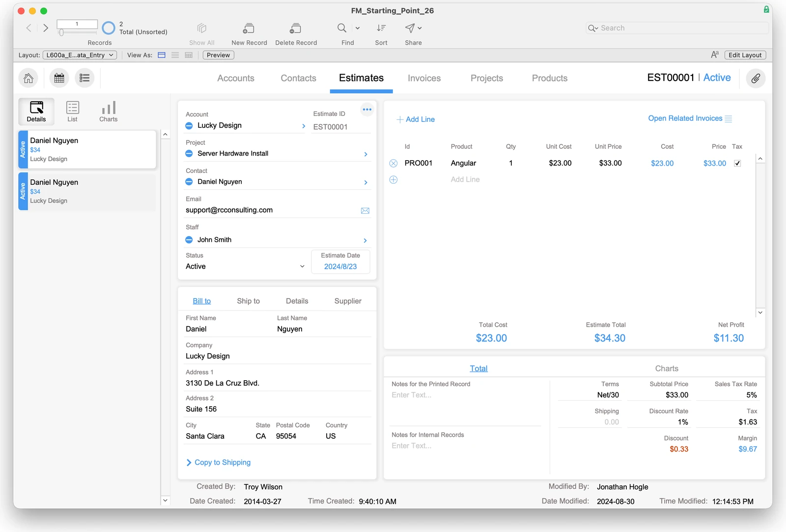Click the Sort toolbar icon
Screen dimensions: 786x532
(x=381, y=28)
